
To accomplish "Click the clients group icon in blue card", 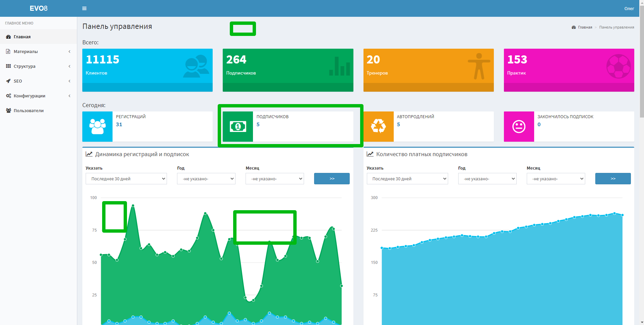I will pyautogui.click(x=196, y=66).
